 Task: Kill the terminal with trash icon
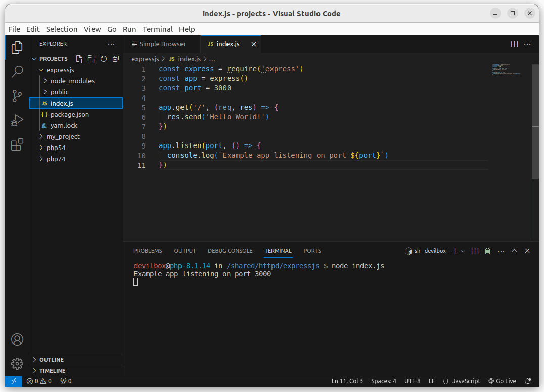coord(488,251)
